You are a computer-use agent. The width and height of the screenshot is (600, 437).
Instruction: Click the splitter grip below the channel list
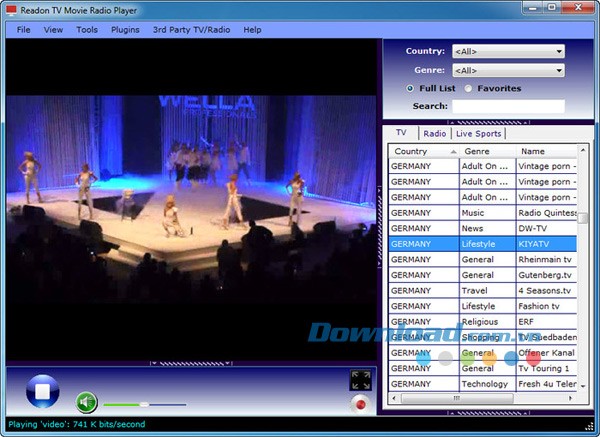489,413
